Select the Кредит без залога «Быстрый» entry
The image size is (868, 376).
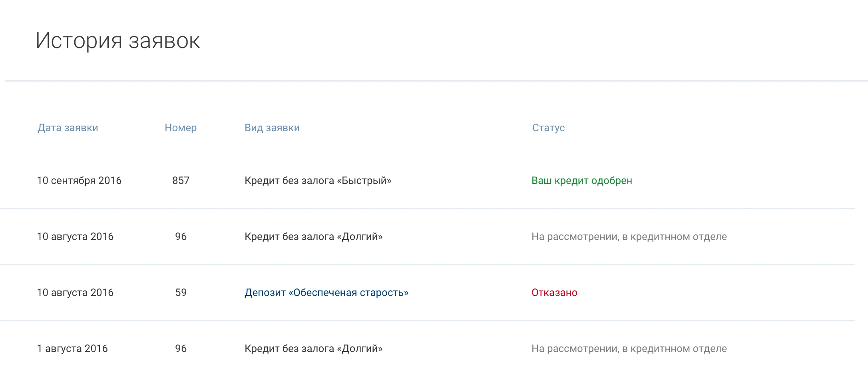318,181
